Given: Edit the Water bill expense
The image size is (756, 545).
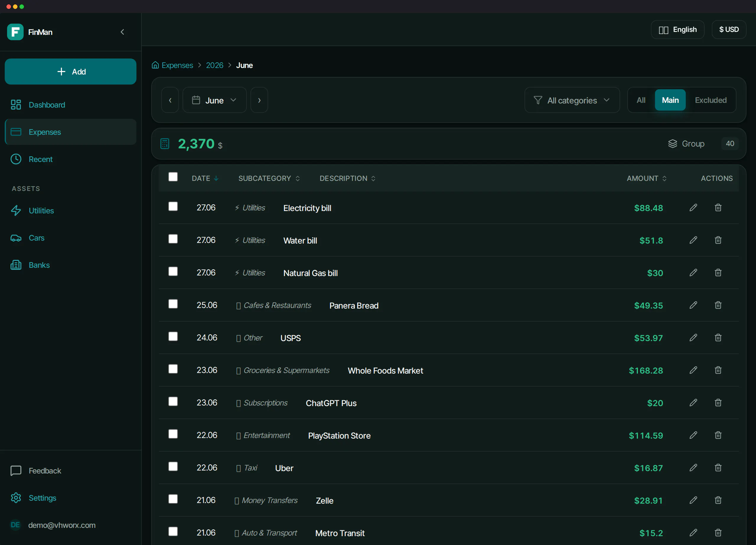Looking at the screenshot, I should [x=693, y=240].
